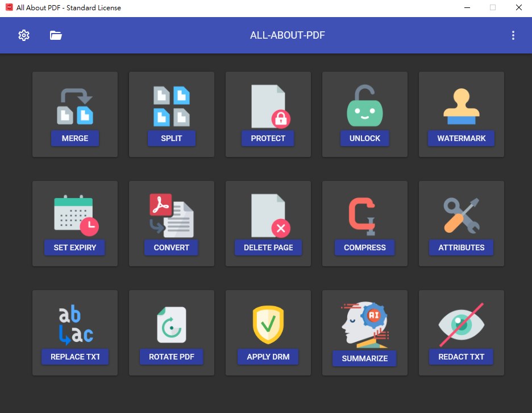Viewport: 532px width, 413px height.
Task: Click the ALL-ABOUT-PDF header title
Action: click(288, 35)
